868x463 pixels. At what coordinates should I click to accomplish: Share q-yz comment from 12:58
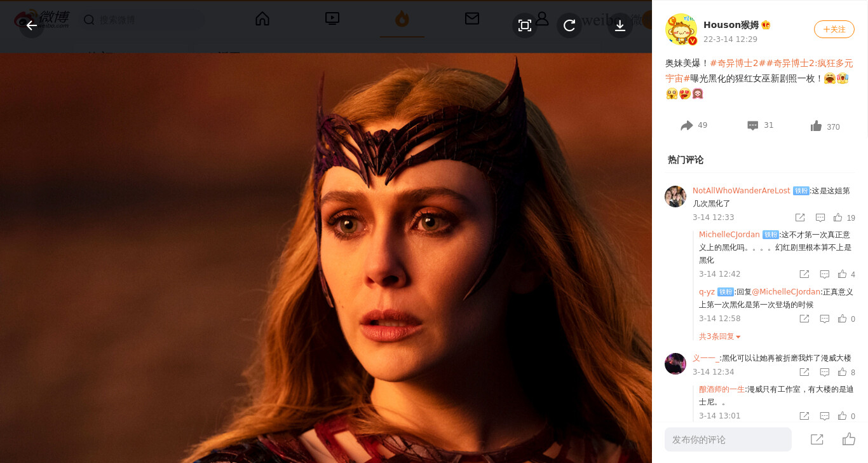[804, 319]
